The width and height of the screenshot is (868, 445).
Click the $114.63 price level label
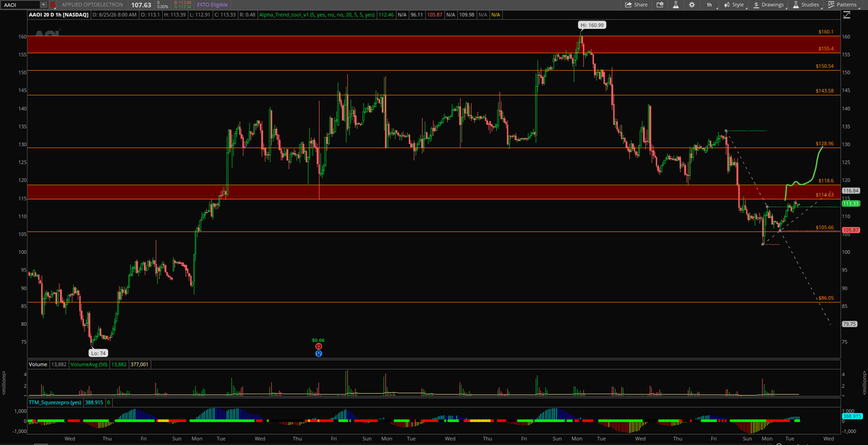point(825,195)
